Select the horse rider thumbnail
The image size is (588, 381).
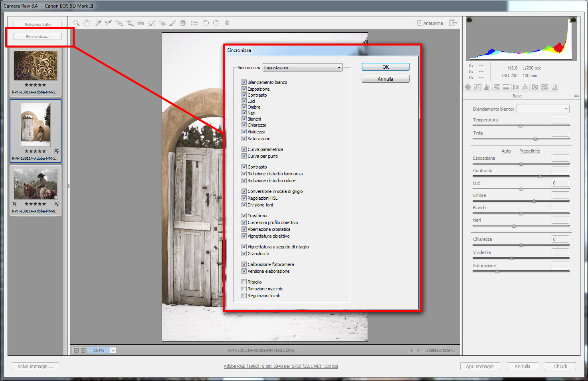36,184
